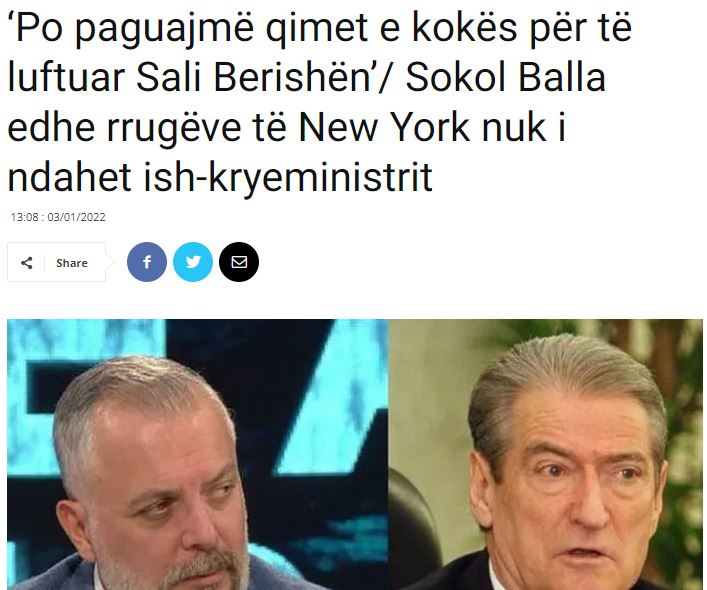Share the article on Twitter
The image size is (707, 590).
point(193,262)
